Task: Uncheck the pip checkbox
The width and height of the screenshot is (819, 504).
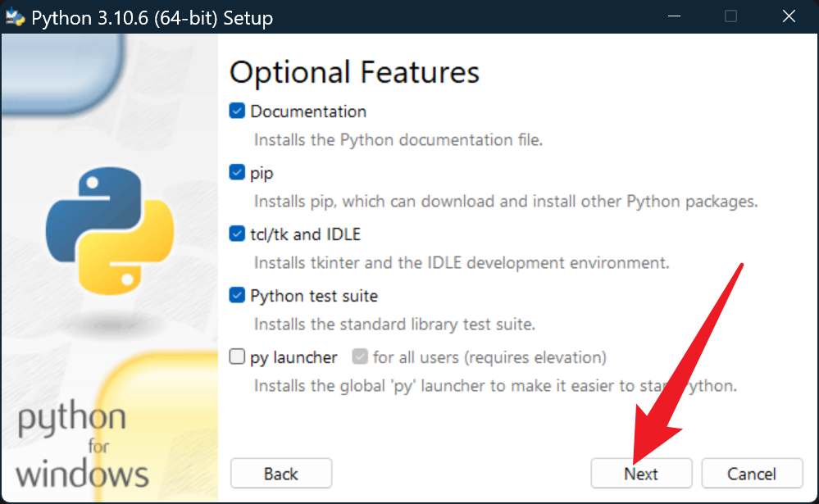Action: tap(237, 172)
